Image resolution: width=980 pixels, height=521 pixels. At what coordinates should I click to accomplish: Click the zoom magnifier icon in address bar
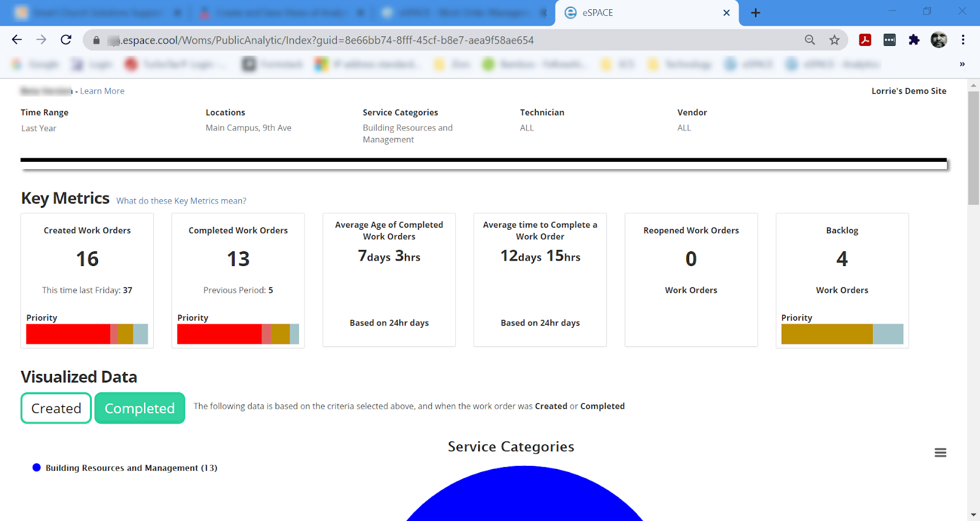[810, 40]
